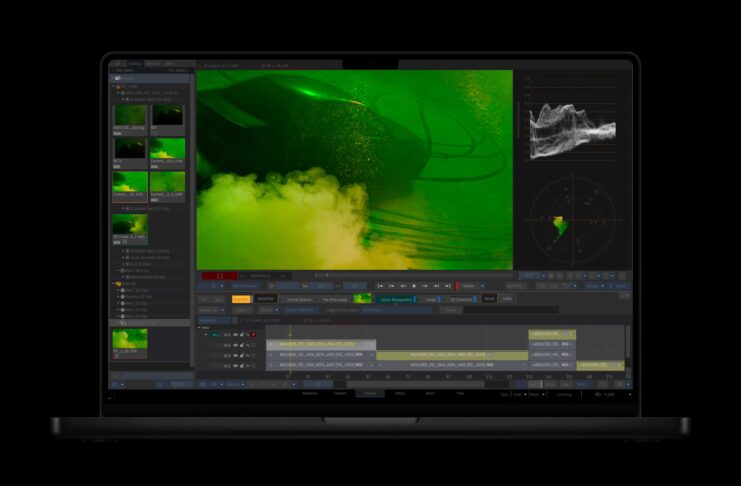Screen dimensions: 741x486
Task: Click the play backward transport icon
Action: coord(401,286)
